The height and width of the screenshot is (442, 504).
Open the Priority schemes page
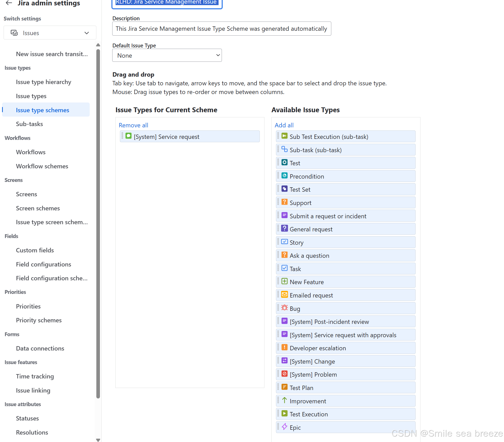[39, 320]
